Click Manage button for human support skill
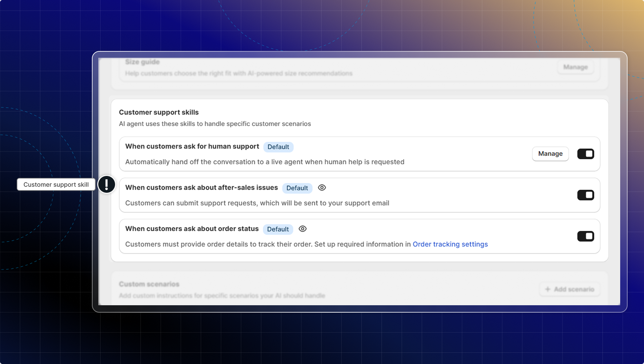Image resolution: width=644 pixels, height=364 pixels. pos(550,154)
